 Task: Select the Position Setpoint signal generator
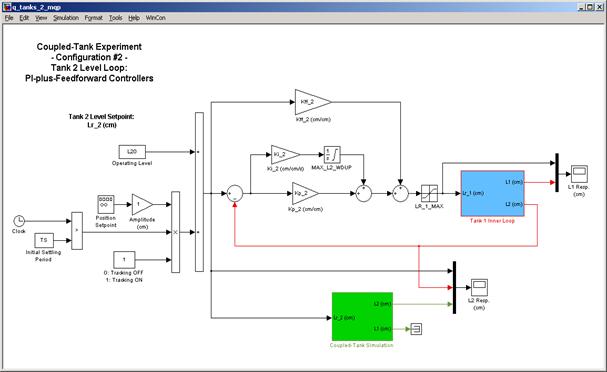(x=105, y=204)
